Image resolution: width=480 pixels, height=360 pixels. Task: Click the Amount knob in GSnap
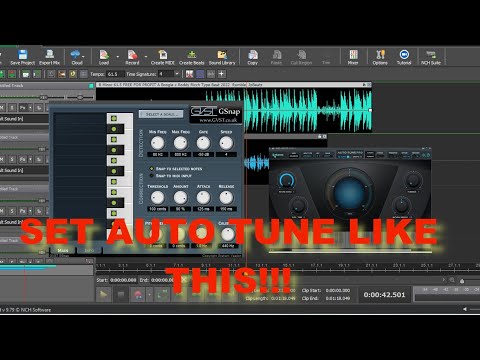180,197
